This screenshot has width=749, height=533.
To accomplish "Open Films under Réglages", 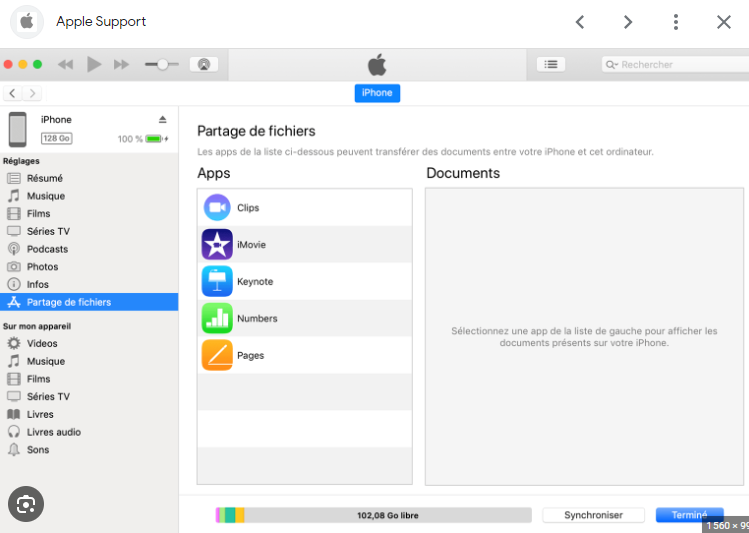I will click(89, 213).
